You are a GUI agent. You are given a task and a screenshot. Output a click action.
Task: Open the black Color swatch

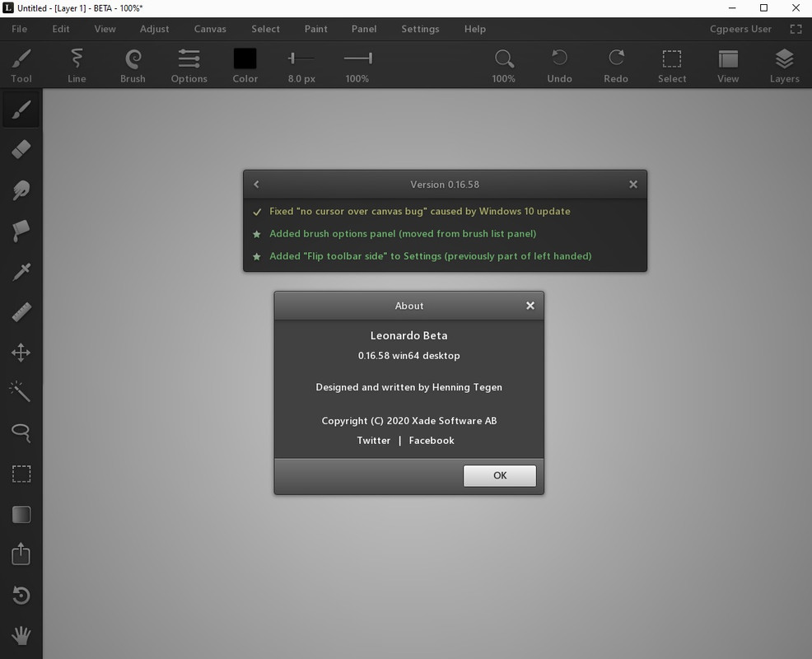245,65
